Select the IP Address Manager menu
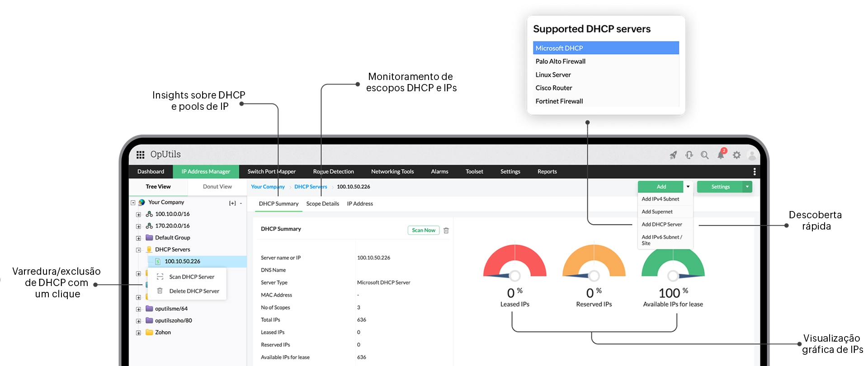 point(206,172)
